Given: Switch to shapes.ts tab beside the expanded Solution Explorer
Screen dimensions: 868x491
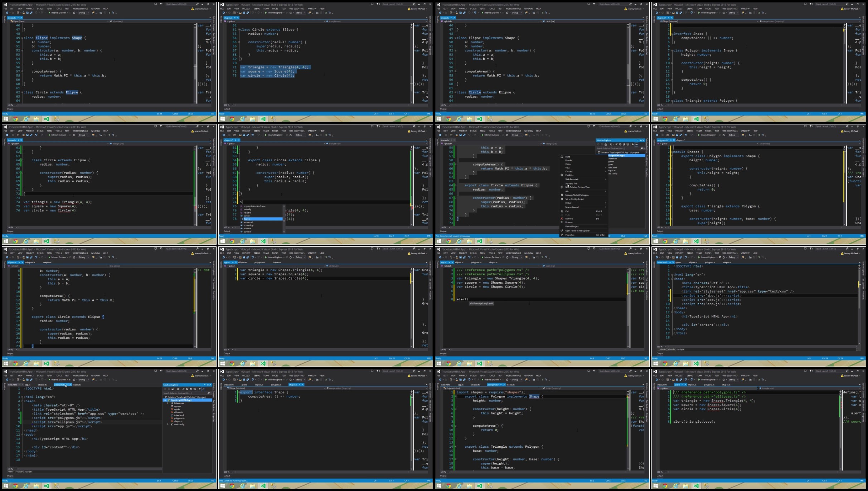Looking at the screenshot, I should click(x=77, y=385).
